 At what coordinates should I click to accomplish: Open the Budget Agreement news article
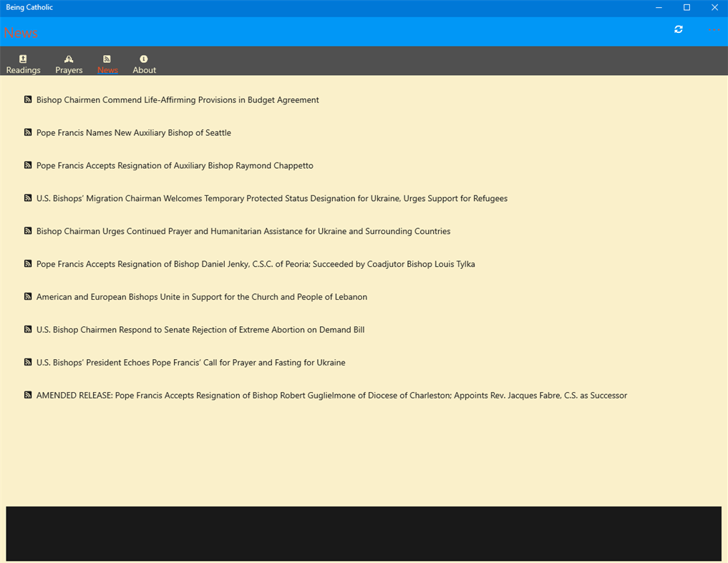[177, 99]
